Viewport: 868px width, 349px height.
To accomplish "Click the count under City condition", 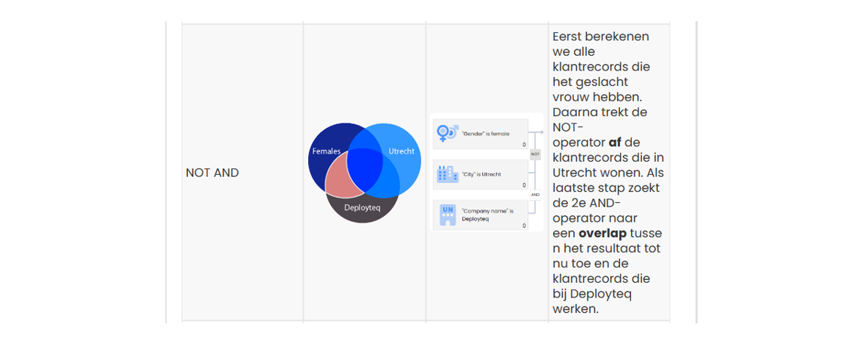I will click(524, 186).
